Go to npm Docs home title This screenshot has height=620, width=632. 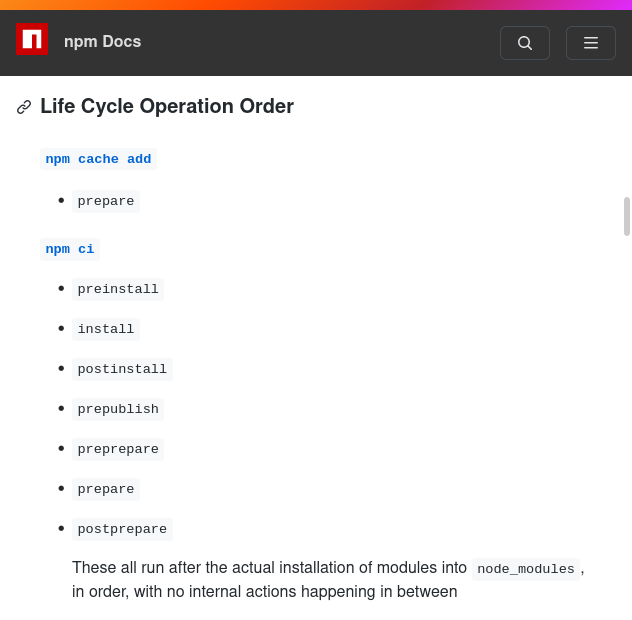102,42
